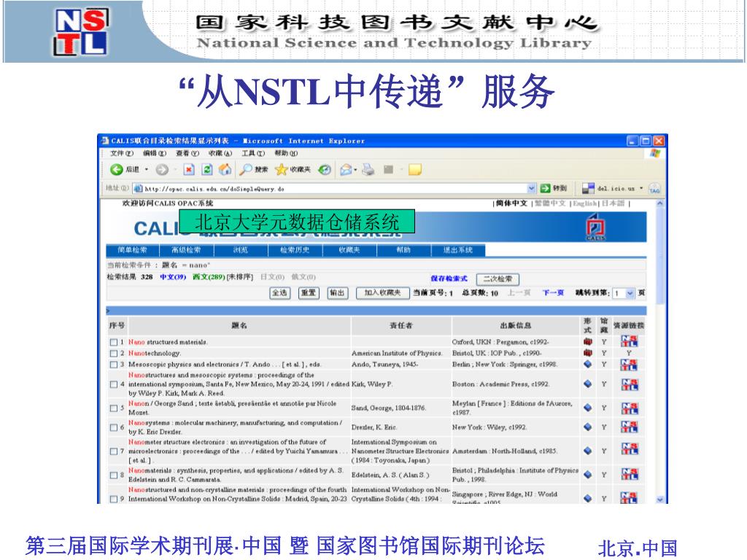Click the 保存检索式 link
Image resolution: width=747 pixels, height=560 pixels.
pyautogui.click(x=449, y=279)
